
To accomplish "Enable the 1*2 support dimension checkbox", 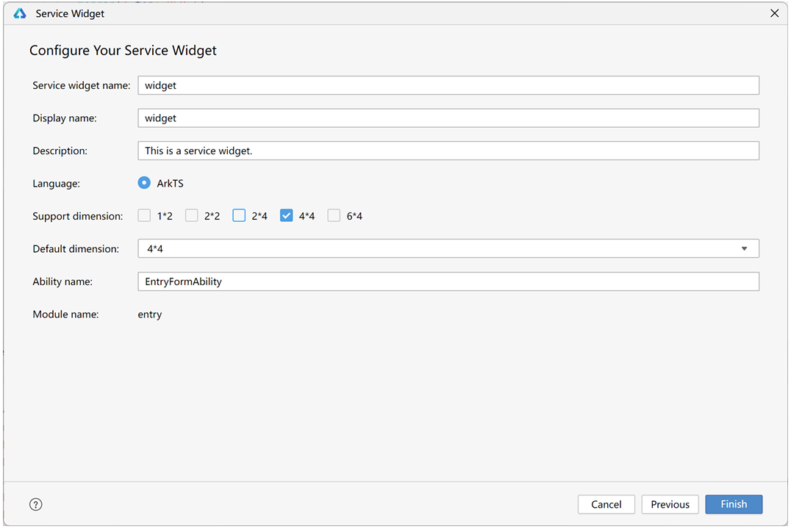I will click(x=144, y=216).
